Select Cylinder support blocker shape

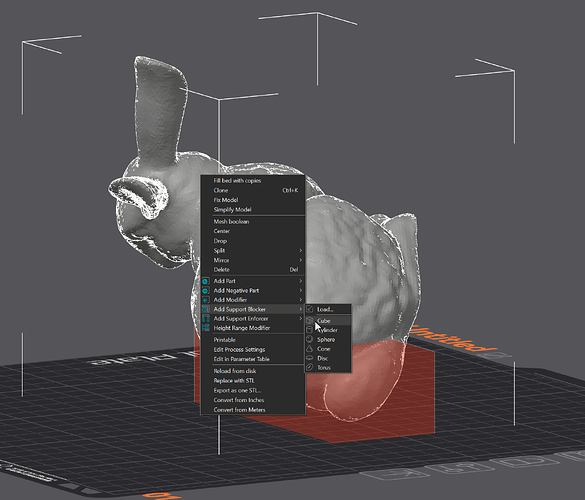[328, 330]
